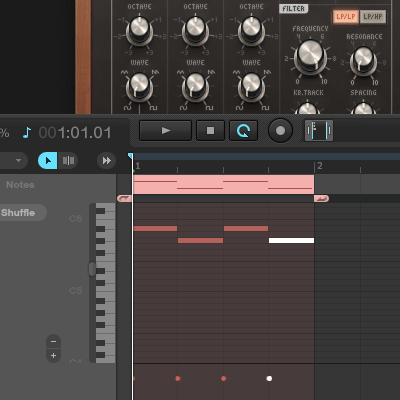Click the third red velocity point
Image resolution: width=400 pixels, height=400 pixels.
[x=224, y=378]
